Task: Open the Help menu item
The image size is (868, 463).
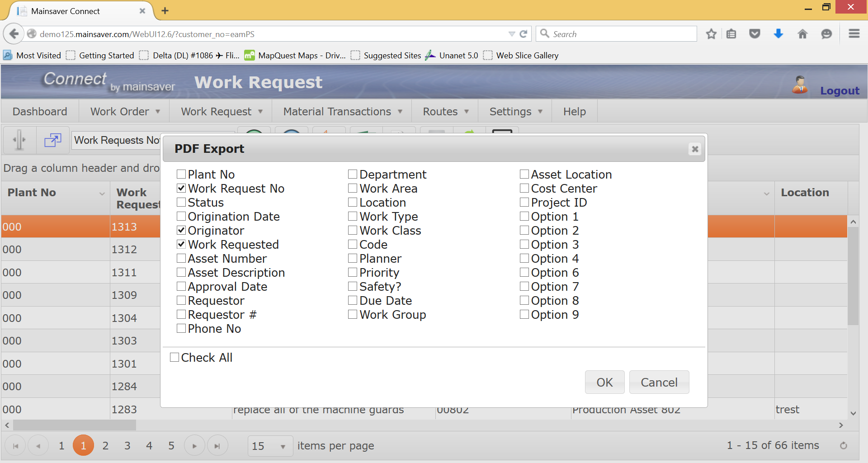Action: tap(574, 112)
